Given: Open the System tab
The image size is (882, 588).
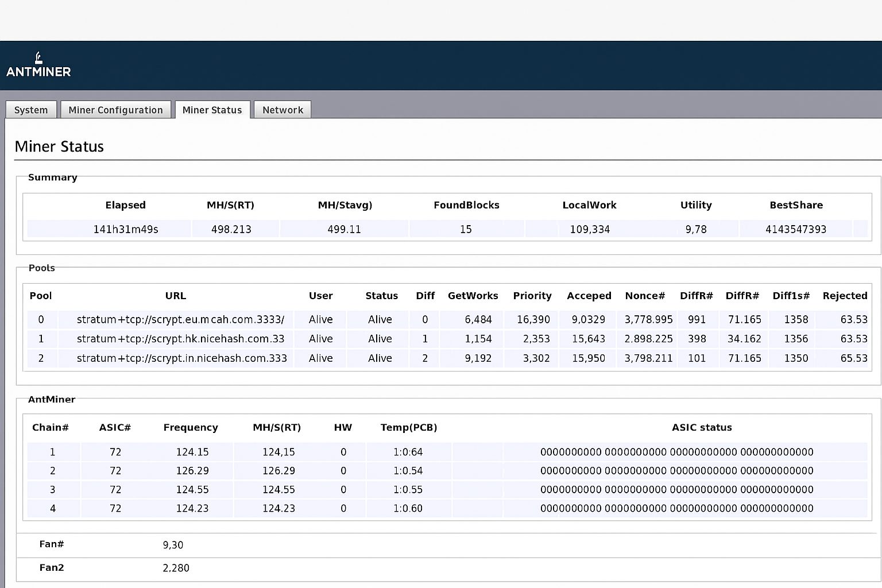Looking at the screenshot, I should [x=31, y=110].
